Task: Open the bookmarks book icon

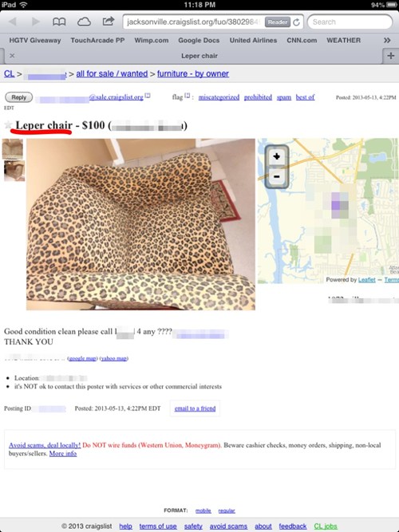Action: [x=59, y=22]
